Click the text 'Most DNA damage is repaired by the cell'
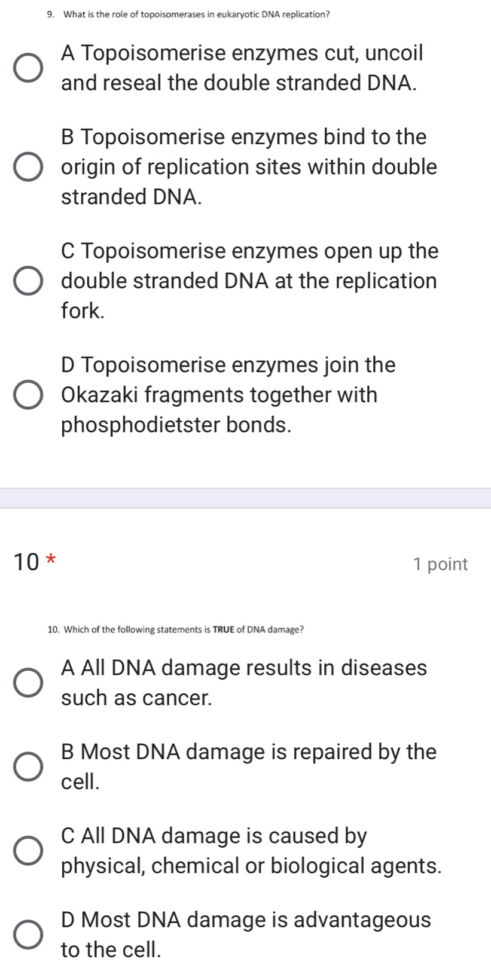 [x=249, y=752]
